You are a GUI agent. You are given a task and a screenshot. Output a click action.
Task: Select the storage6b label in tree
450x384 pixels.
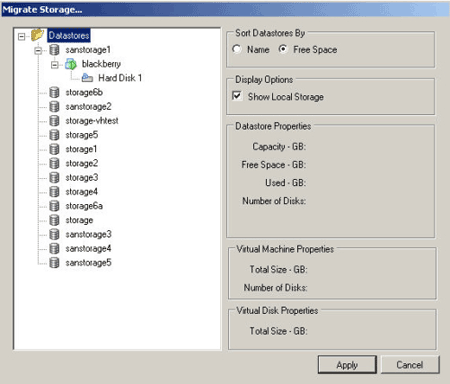click(x=84, y=92)
